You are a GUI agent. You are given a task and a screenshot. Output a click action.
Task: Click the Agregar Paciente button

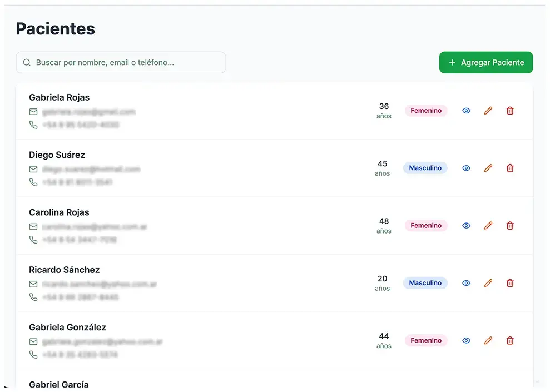click(486, 63)
